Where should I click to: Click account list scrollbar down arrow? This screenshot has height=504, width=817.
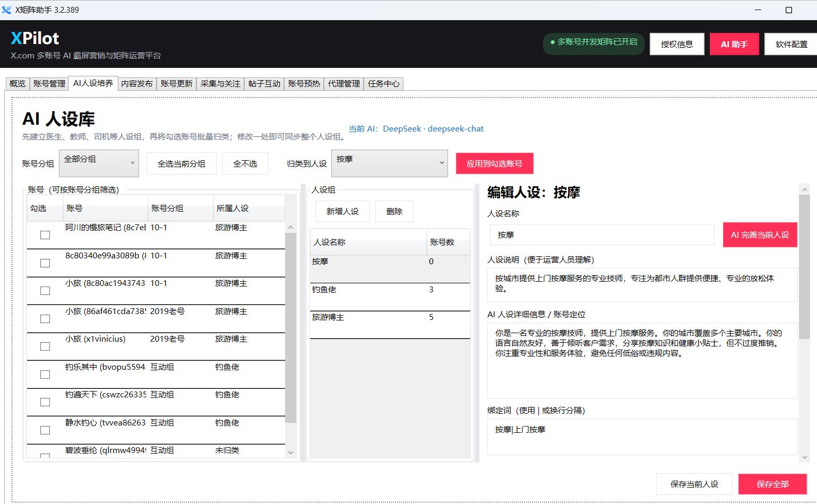[x=290, y=453]
